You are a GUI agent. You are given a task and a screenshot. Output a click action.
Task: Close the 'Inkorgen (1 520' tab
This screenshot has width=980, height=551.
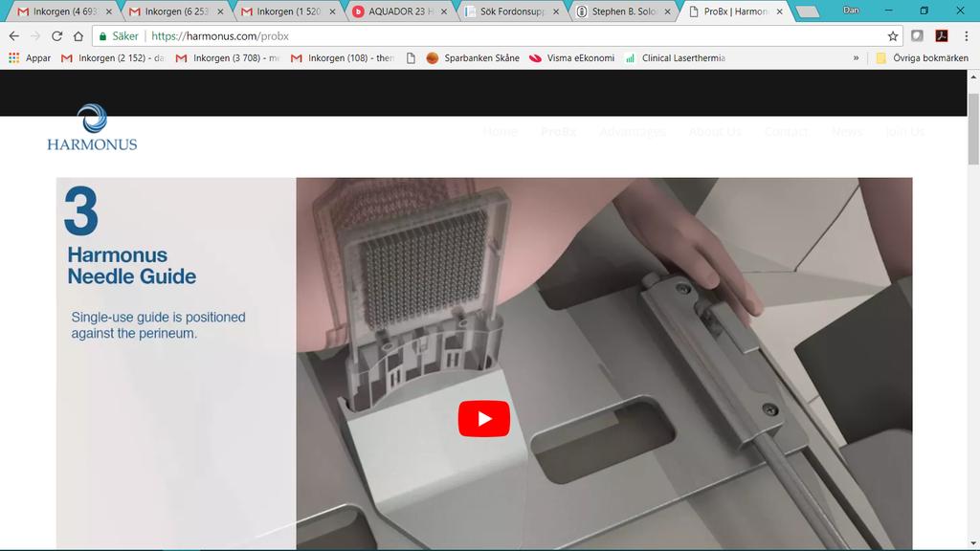332,11
